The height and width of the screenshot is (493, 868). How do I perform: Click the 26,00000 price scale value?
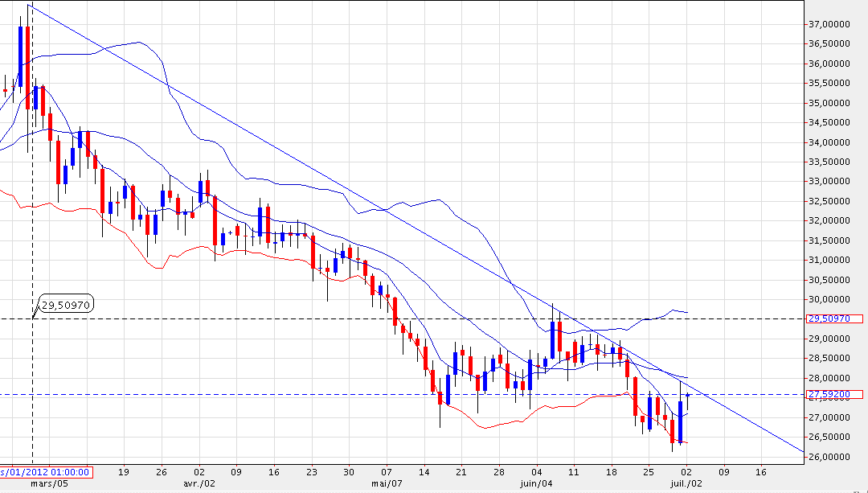pos(829,457)
